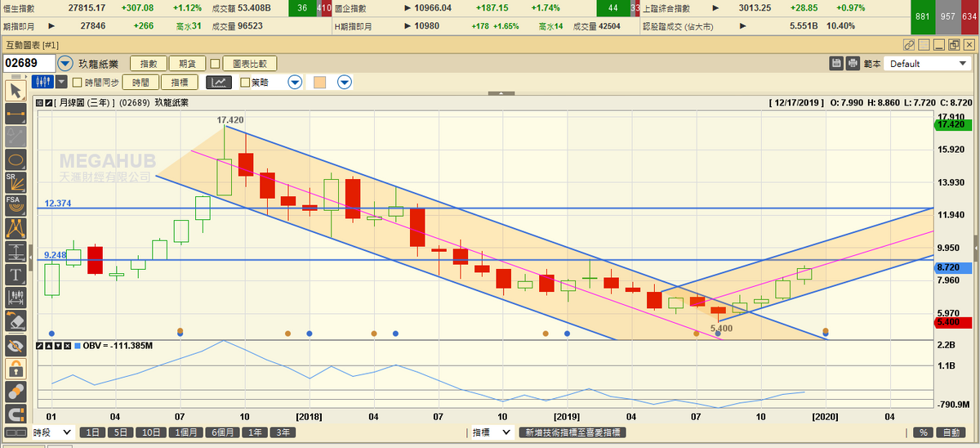Select the 10日 period tab
Screen dimensions: 980x448
click(149, 432)
